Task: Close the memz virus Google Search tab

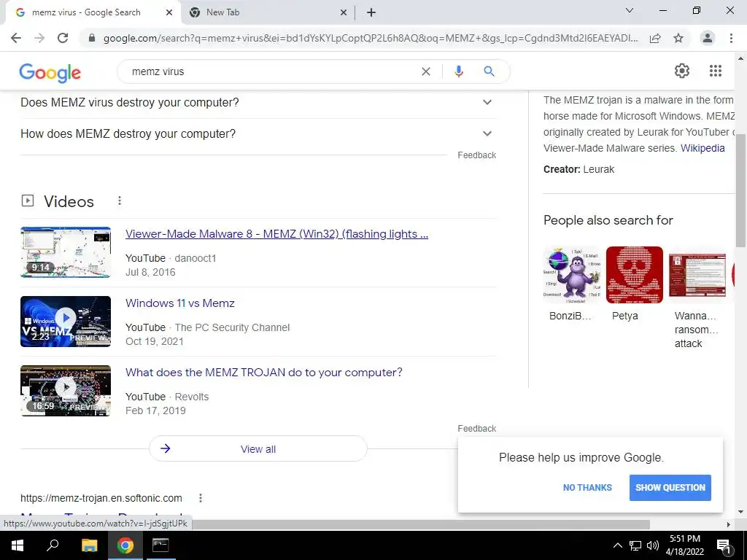Action: [x=169, y=12]
